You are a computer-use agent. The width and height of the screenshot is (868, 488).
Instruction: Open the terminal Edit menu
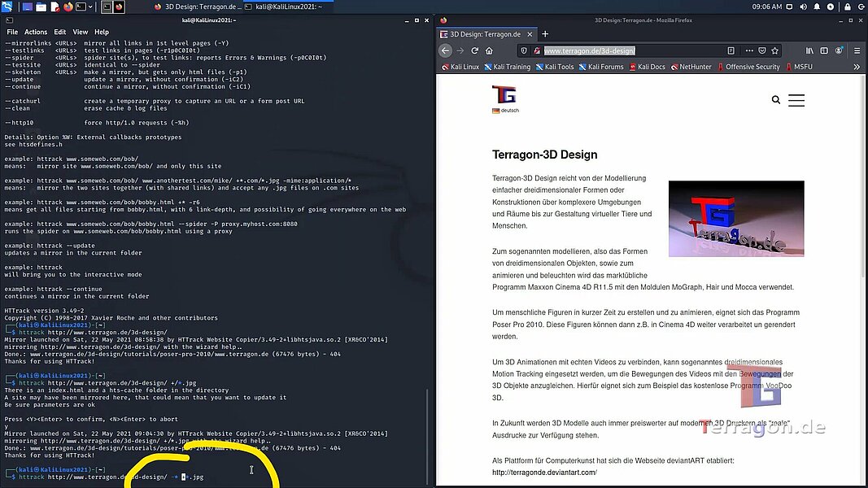(59, 32)
